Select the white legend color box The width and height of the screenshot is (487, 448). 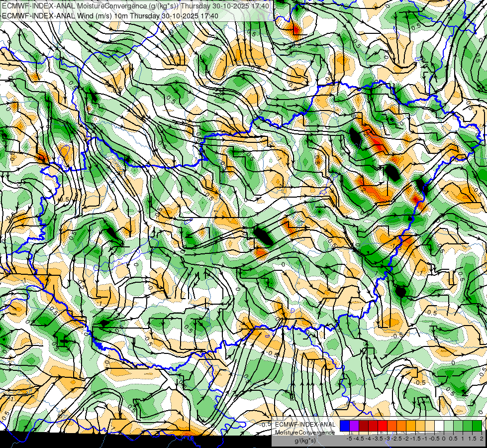click(x=439, y=426)
